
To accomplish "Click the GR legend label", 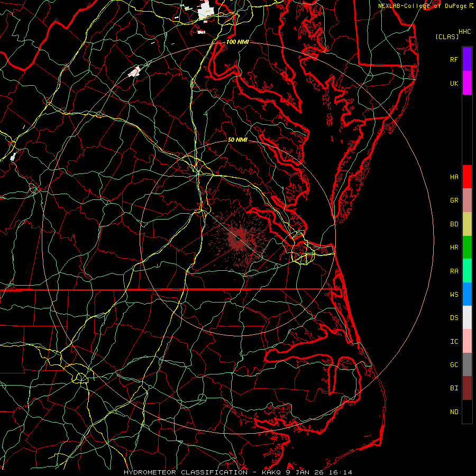I will coord(454,200).
